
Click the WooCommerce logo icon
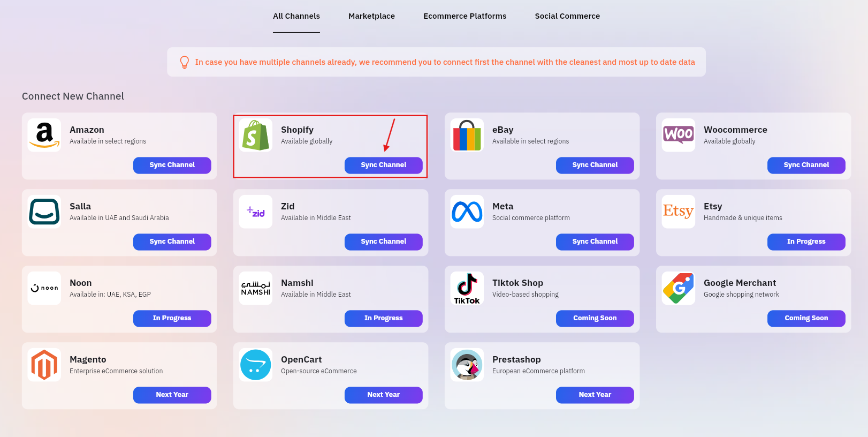[679, 135]
